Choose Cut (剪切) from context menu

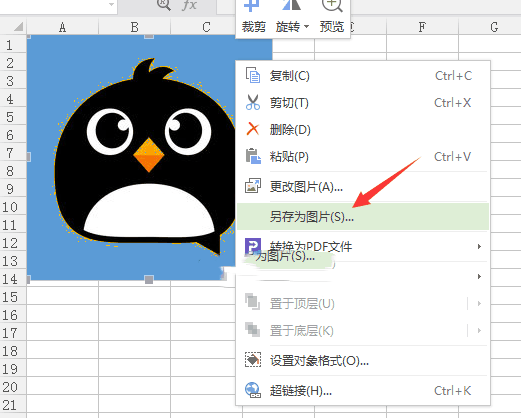click(363, 103)
